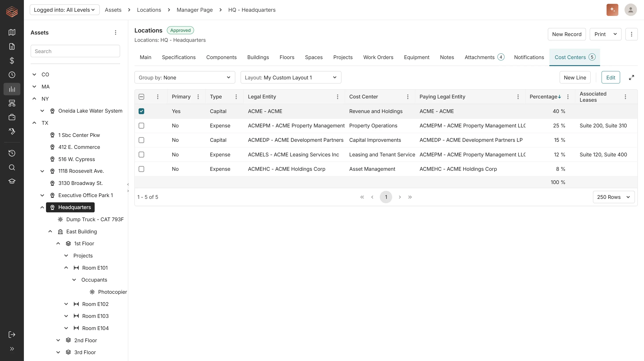Switch to the Work Orders tab
This screenshot has height=361, width=644.
(378, 57)
